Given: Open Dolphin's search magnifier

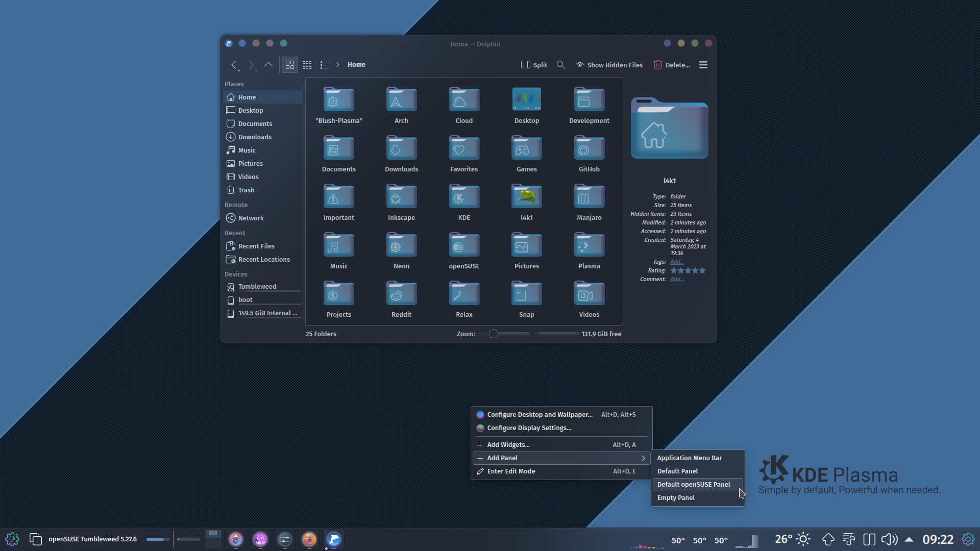Looking at the screenshot, I should [560, 65].
